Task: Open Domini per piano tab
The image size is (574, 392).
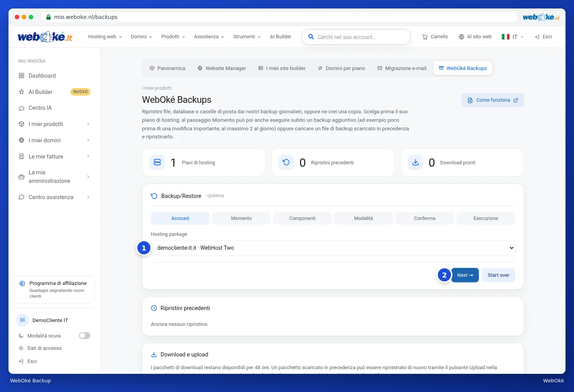Action: (342, 68)
